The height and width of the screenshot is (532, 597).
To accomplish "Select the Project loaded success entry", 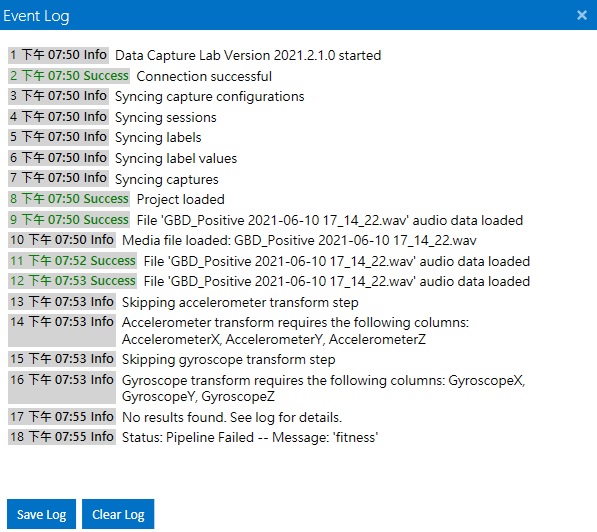I will tap(117, 199).
